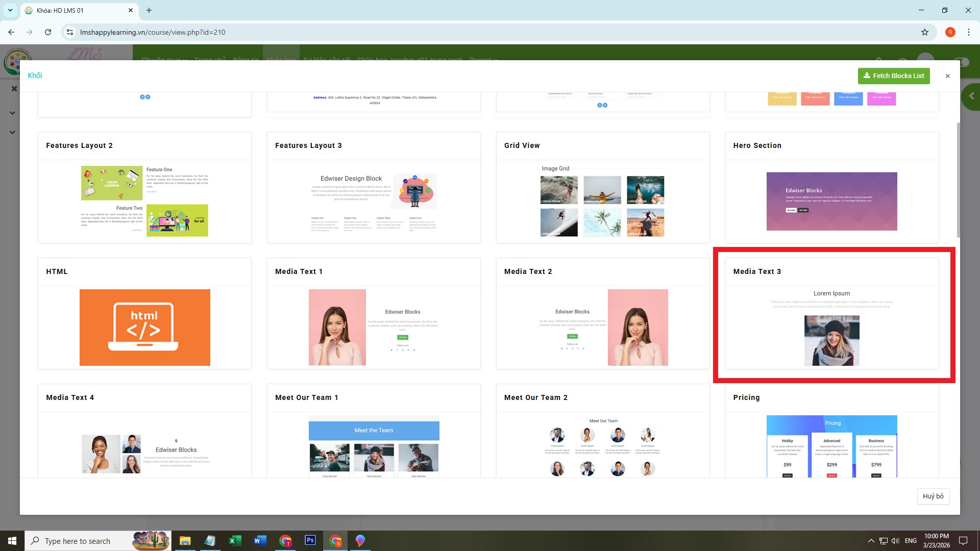Click the Fetch Blocks List button
This screenshot has width=980, height=551.
pos(893,76)
